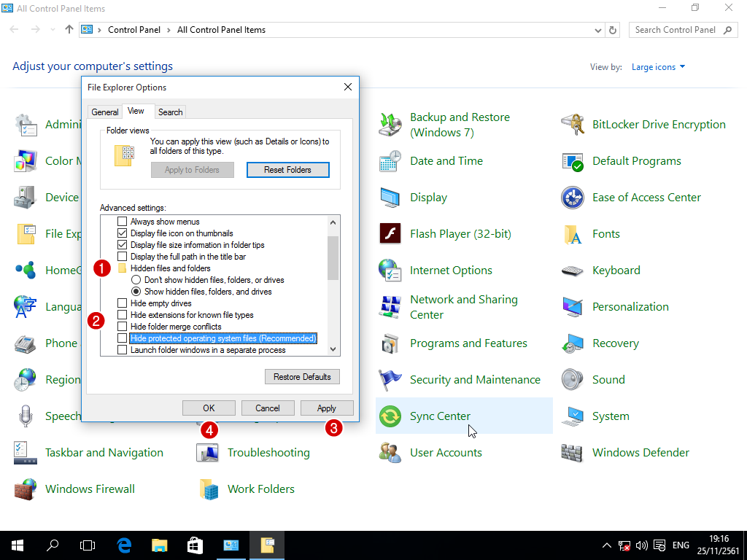747x560 pixels.
Task: Open the Backup and Restore icon
Action: (x=390, y=125)
